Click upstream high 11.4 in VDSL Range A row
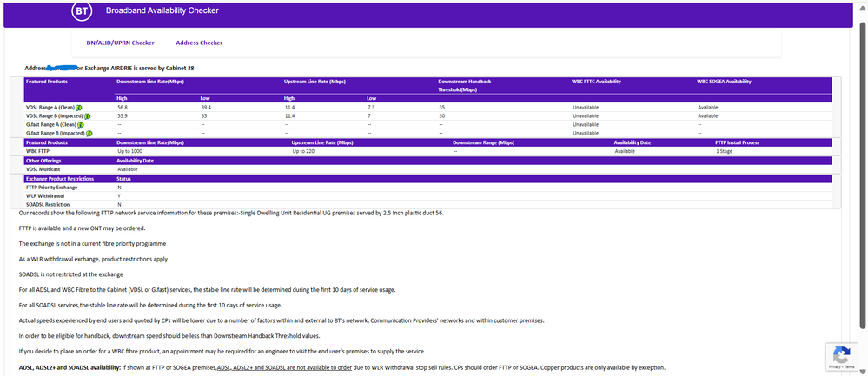Image resolution: width=868 pixels, height=376 pixels. pyautogui.click(x=289, y=108)
